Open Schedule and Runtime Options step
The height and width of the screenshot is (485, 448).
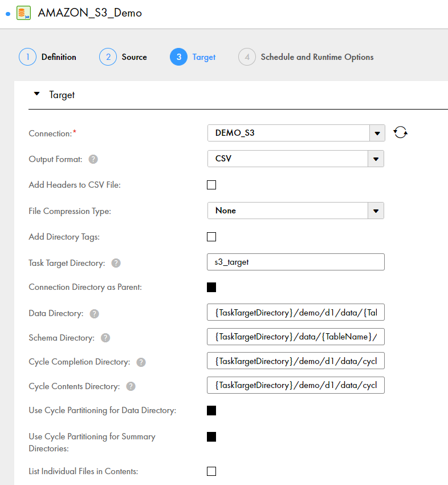tap(306, 57)
